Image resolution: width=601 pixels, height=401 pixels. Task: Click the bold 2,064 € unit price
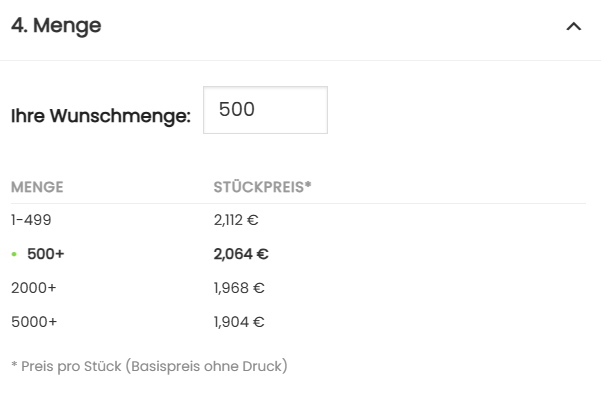241,254
